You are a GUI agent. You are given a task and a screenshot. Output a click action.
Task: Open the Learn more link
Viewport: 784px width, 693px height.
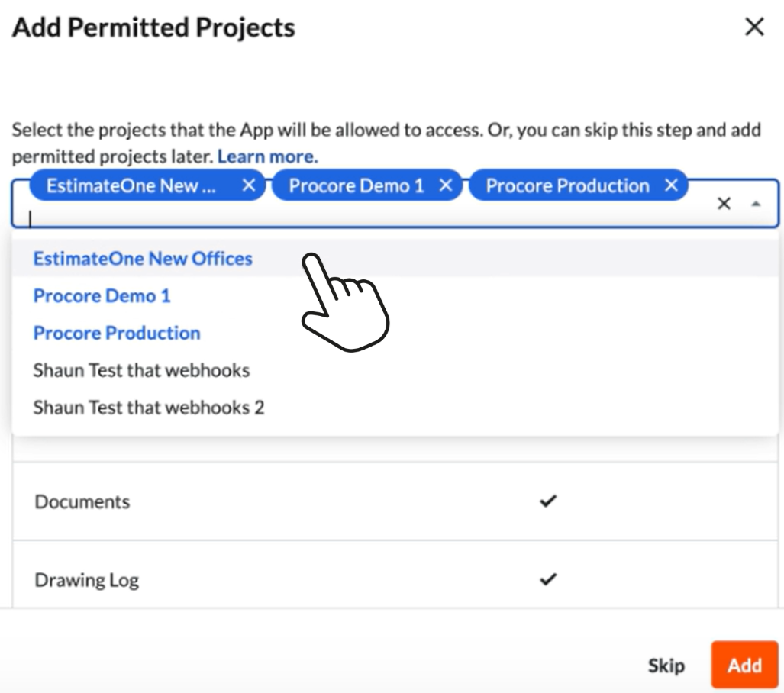point(267,156)
